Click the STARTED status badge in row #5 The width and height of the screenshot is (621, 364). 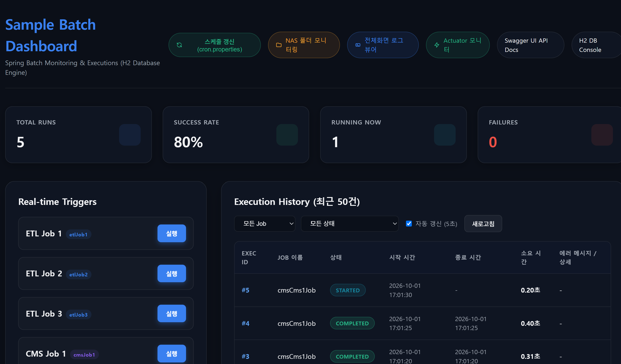(348, 290)
